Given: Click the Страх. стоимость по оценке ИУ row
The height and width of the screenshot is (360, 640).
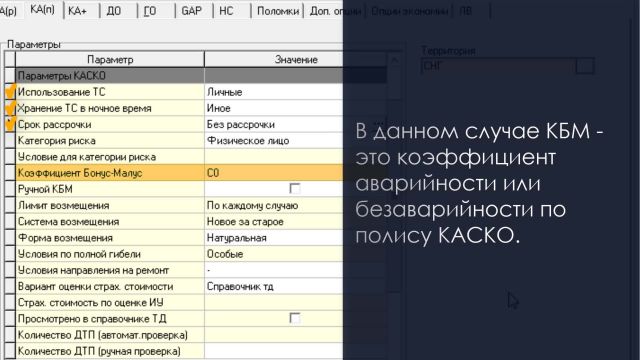Looking at the screenshot, I should click(x=110, y=302).
